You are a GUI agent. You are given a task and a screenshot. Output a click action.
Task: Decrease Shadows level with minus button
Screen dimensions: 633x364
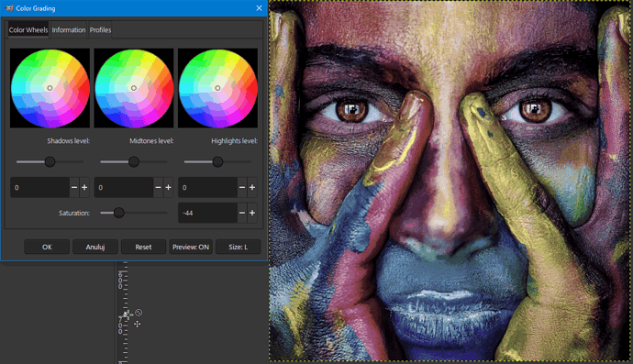[74, 187]
